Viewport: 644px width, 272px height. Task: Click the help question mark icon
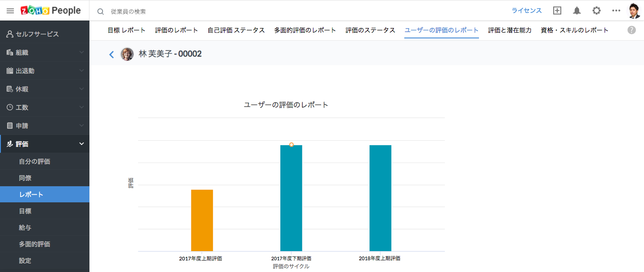[x=631, y=30]
